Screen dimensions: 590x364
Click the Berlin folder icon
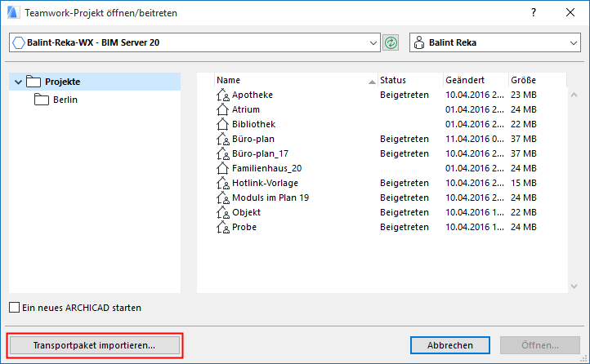pyautogui.click(x=42, y=100)
